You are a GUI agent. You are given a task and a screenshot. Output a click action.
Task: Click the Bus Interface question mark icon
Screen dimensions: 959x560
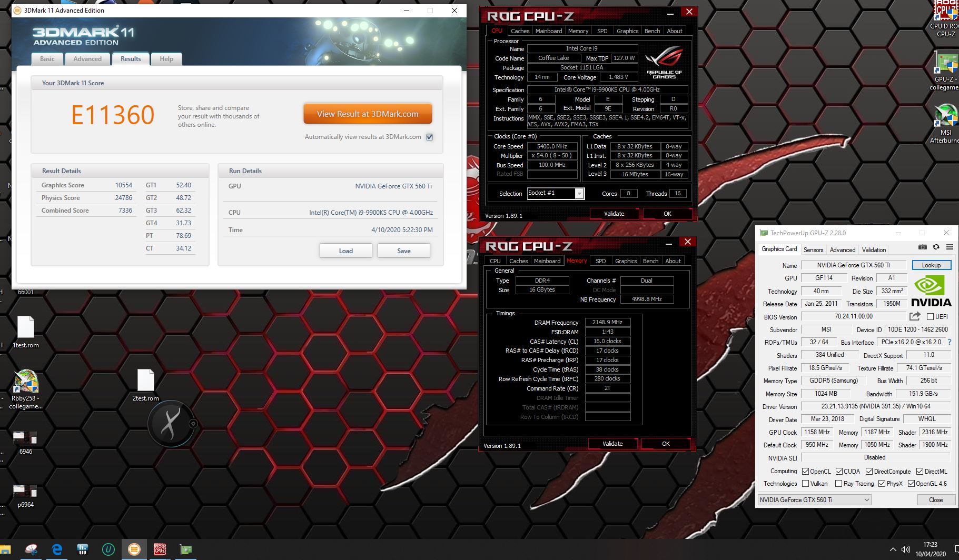(x=950, y=342)
